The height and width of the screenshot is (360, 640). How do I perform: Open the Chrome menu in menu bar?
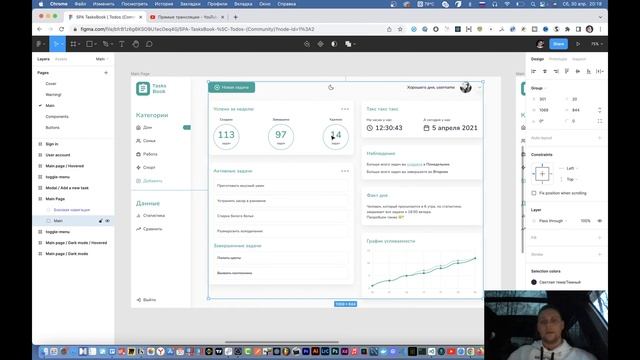click(x=58, y=4)
